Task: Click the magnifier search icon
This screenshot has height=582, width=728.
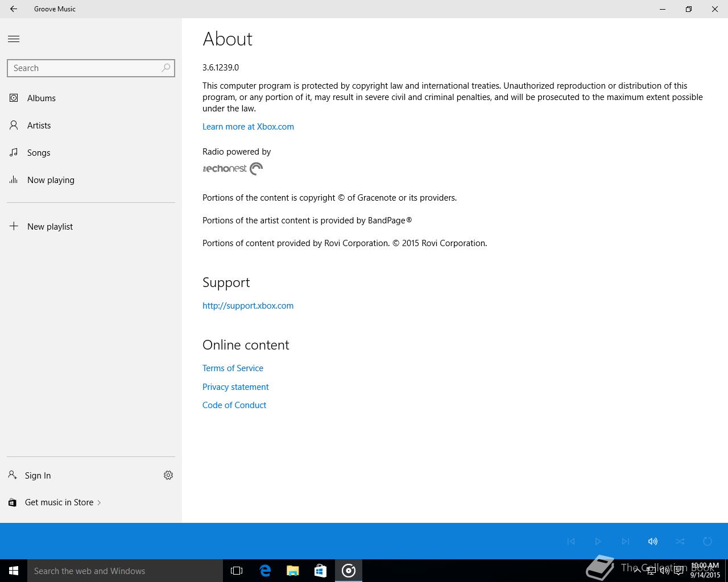Action: [x=166, y=68]
